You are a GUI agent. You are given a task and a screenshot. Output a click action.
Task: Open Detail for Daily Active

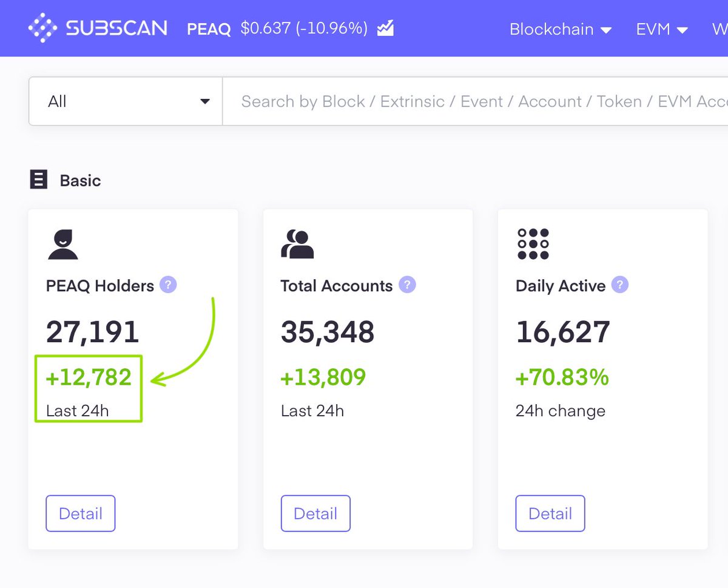point(550,513)
